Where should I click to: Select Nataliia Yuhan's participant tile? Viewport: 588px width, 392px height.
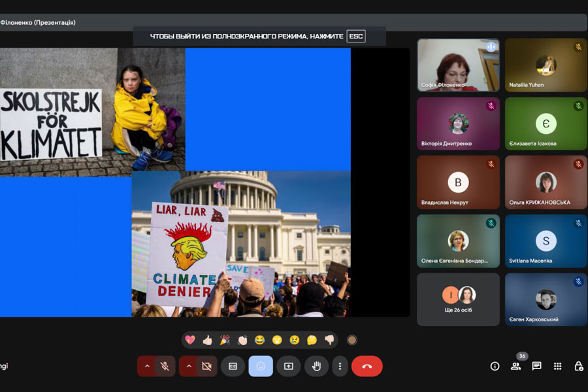546,65
